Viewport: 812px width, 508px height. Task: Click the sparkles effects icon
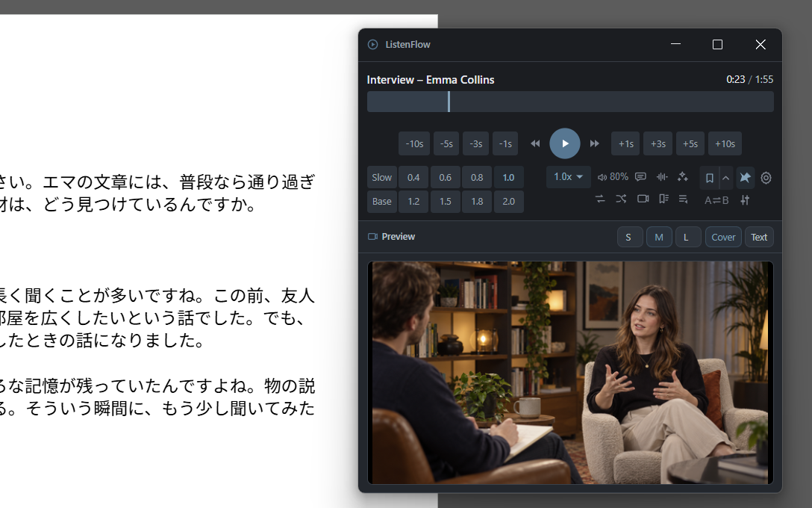coord(683,177)
